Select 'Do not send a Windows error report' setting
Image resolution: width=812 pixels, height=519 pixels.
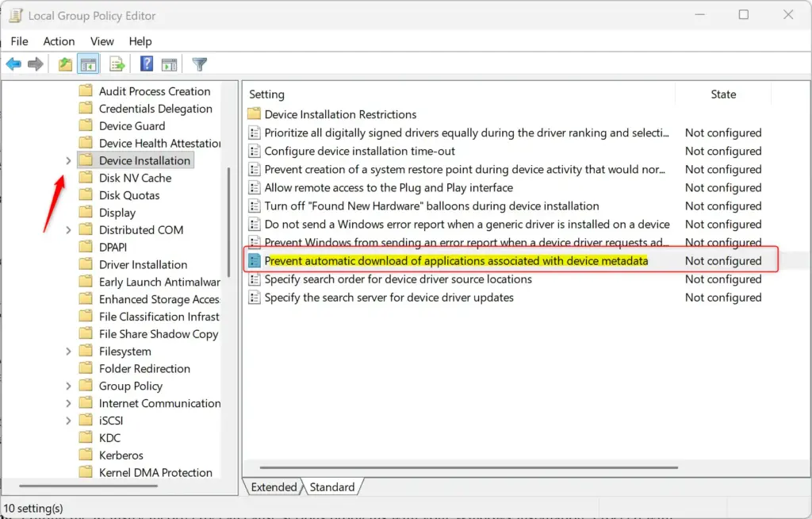(x=466, y=225)
